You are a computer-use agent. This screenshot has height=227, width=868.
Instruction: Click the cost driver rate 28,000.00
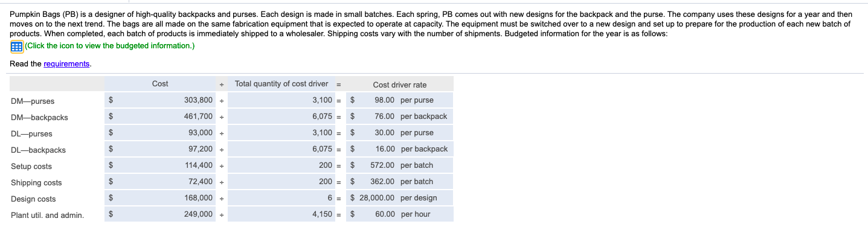click(377, 198)
